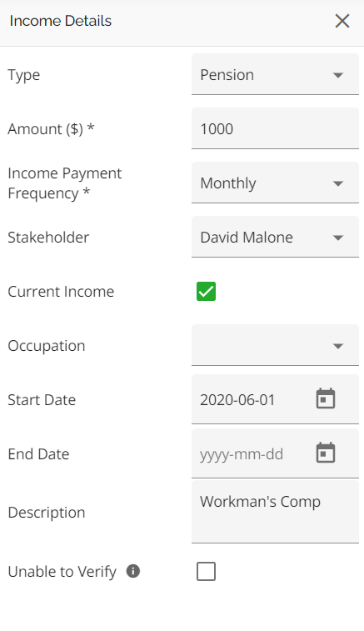Click the Type dropdown arrow
The width and height of the screenshot is (364, 631).
(x=338, y=75)
